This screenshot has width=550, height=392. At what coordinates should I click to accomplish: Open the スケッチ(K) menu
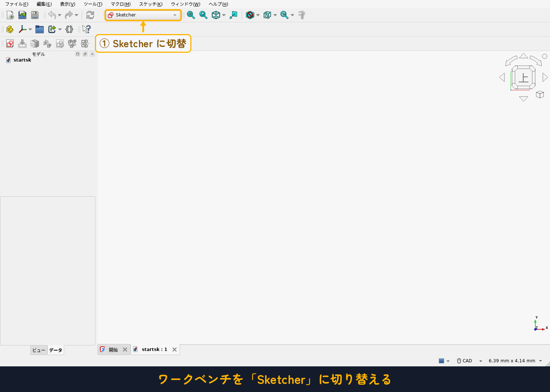(x=151, y=4)
